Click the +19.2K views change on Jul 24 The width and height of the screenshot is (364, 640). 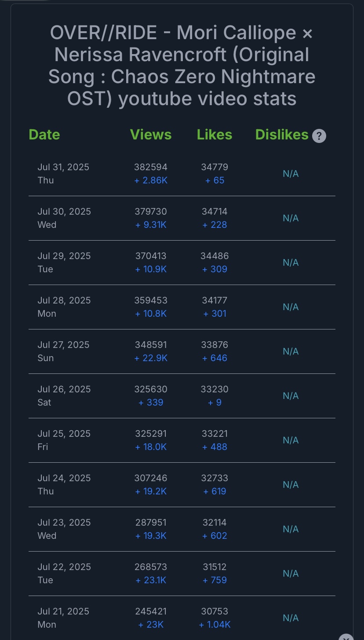151,491
